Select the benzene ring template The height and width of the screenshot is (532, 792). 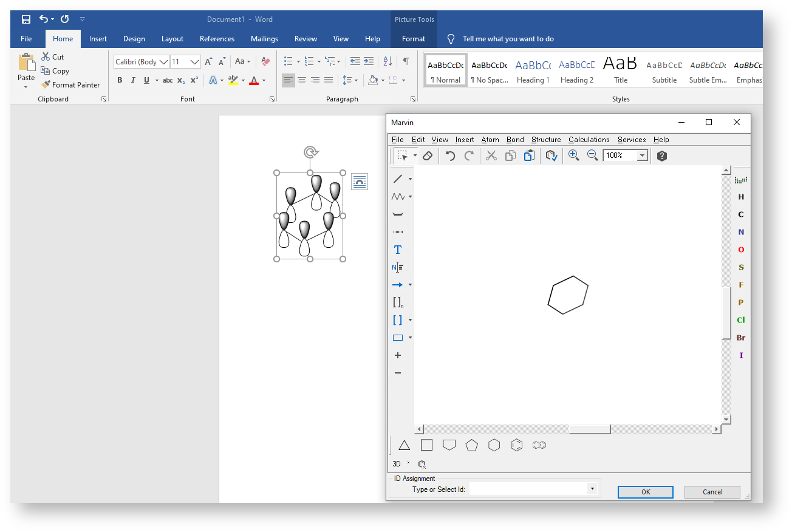pos(516,445)
